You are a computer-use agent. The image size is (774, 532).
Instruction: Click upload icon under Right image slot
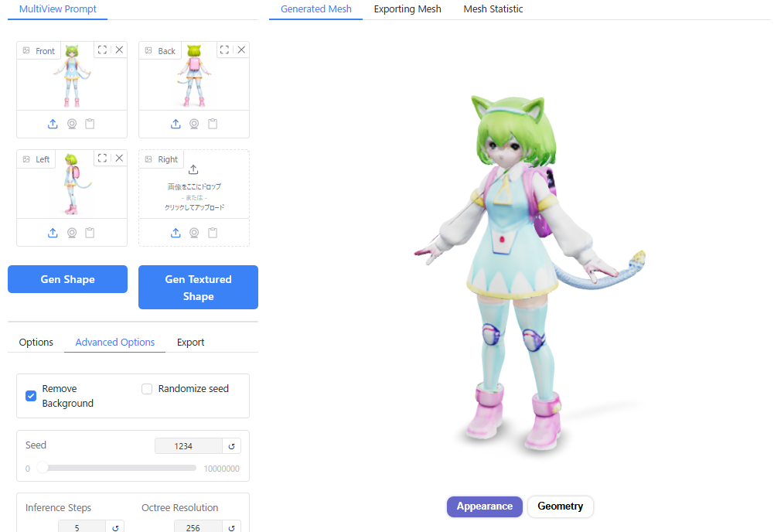click(176, 233)
